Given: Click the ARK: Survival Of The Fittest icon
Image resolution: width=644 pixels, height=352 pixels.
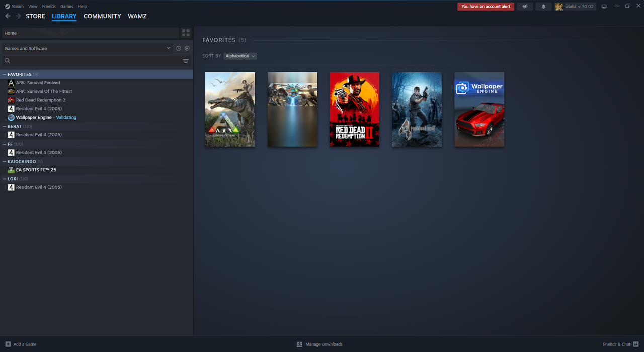Looking at the screenshot, I should coord(11,91).
